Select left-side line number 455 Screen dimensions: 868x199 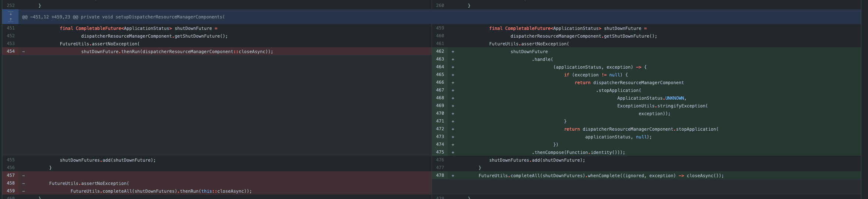[11, 160]
